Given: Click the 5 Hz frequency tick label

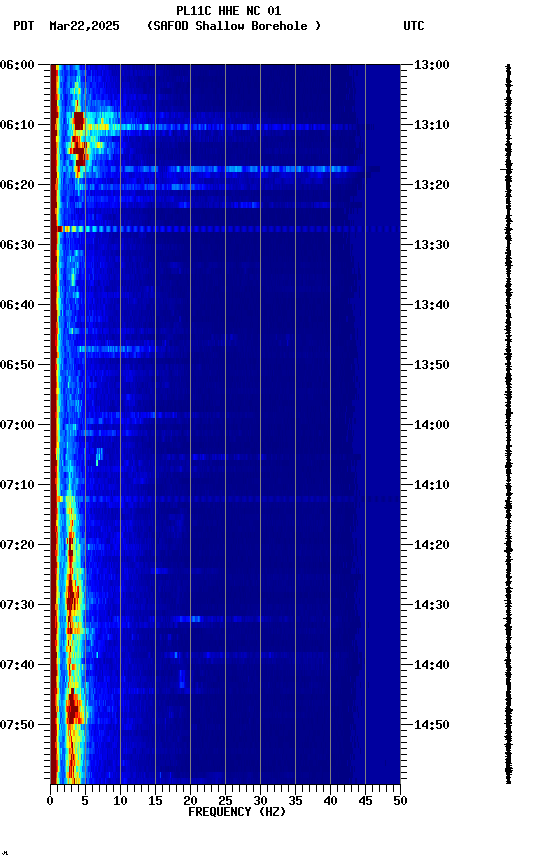Looking at the screenshot, I should click(x=85, y=801).
